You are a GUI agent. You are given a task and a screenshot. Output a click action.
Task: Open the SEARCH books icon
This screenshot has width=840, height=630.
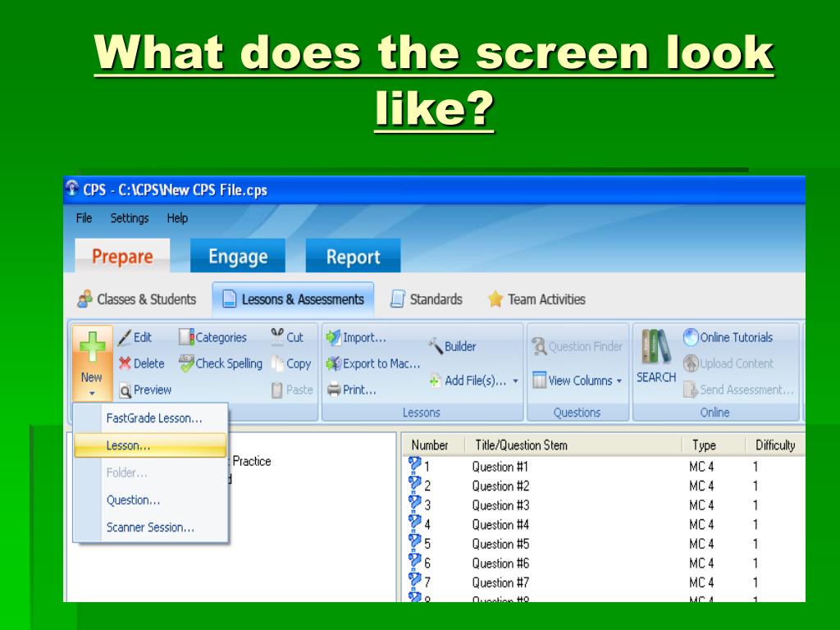(x=656, y=347)
